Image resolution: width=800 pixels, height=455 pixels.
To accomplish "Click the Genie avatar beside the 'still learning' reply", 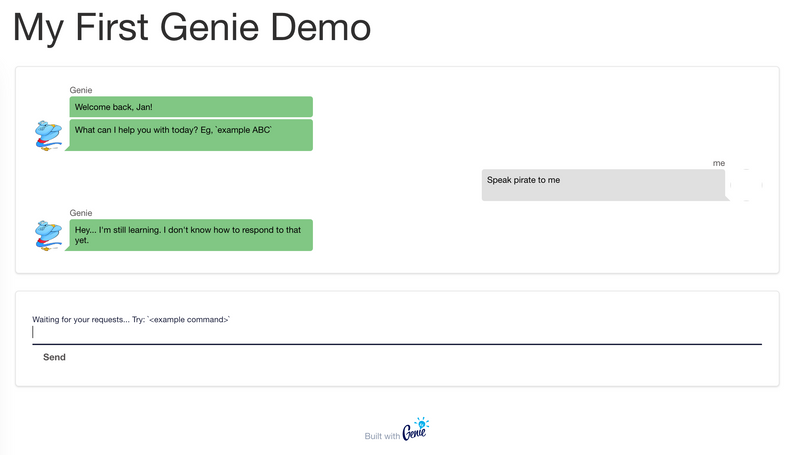I will pos(48,235).
